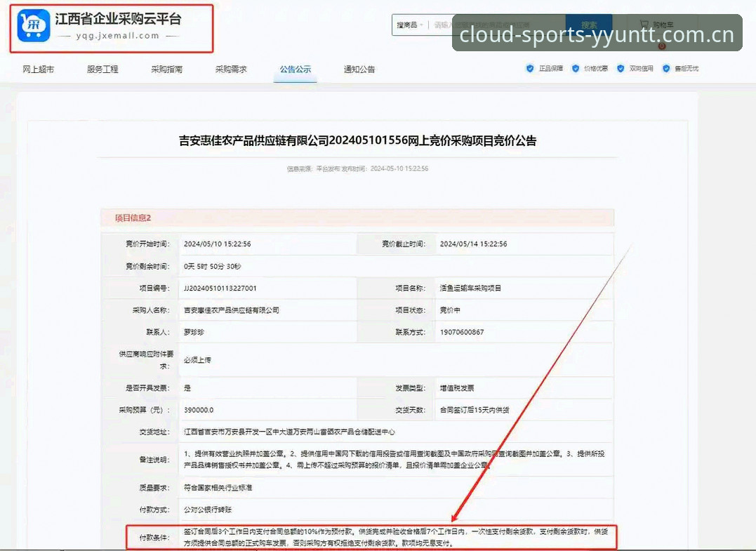Image resolution: width=756 pixels, height=551 pixels.
Task: Click the shield icon beside 正品保障
Action: pos(530,69)
